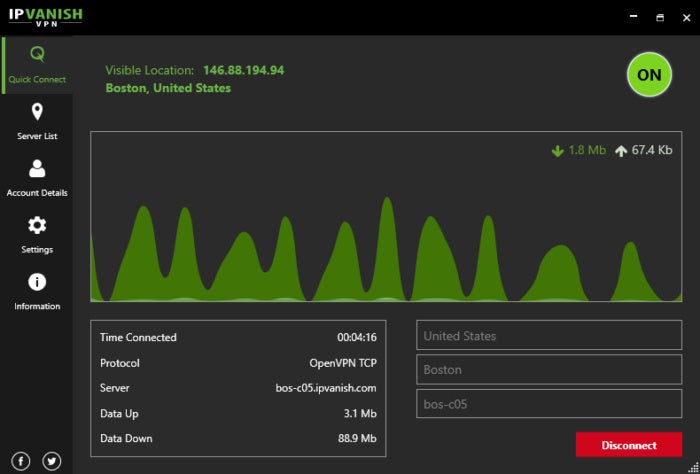700x474 pixels.
Task: Click the 67.4 Kb upload speed
Action: point(652,150)
